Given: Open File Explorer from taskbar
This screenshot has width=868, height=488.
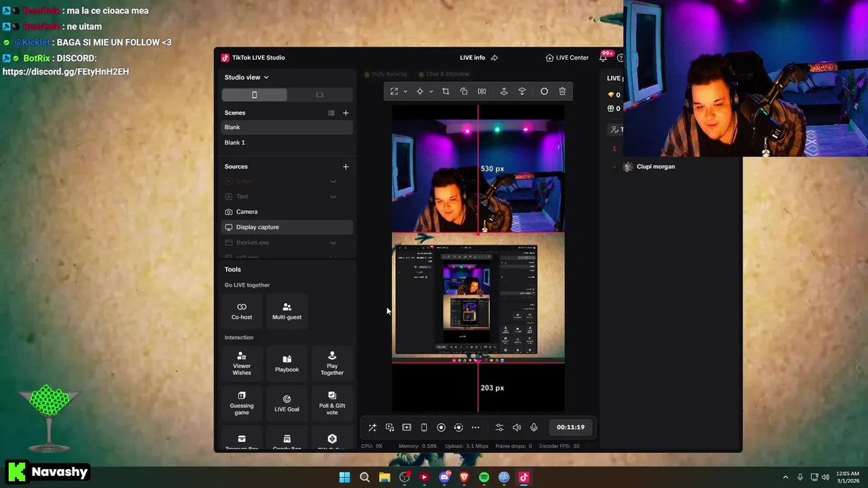Looking at the screenshot, I should point(384,477).
